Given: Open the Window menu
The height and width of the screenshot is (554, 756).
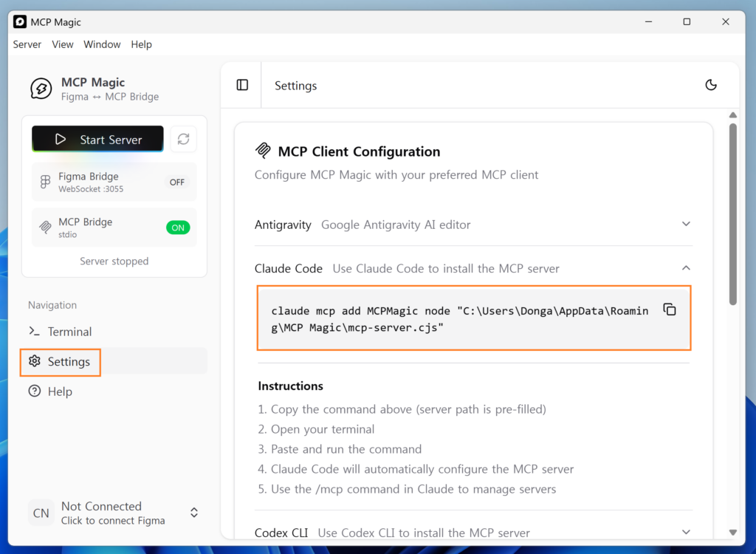Looking at the screenshot, I should coord(102,44).
